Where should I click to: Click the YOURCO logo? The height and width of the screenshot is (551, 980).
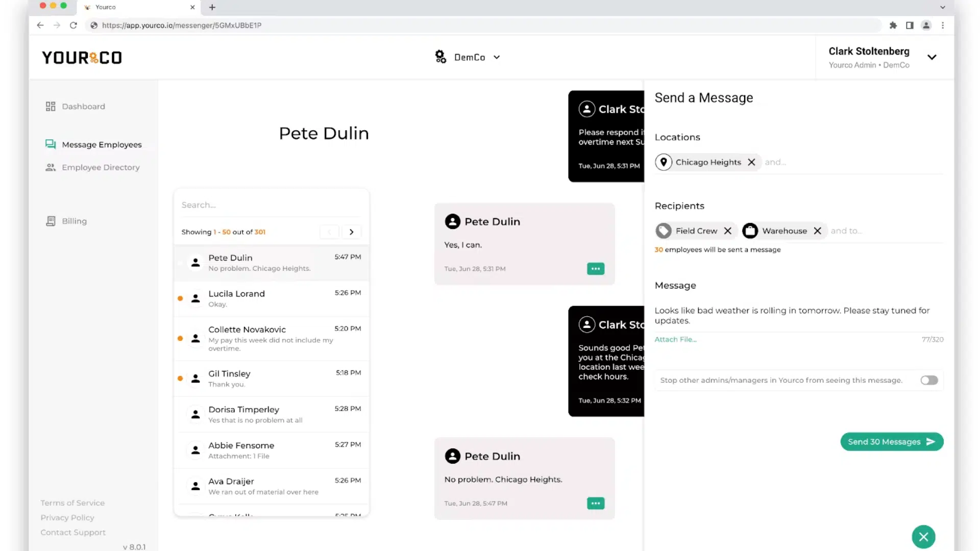click(x=82, y=58)
